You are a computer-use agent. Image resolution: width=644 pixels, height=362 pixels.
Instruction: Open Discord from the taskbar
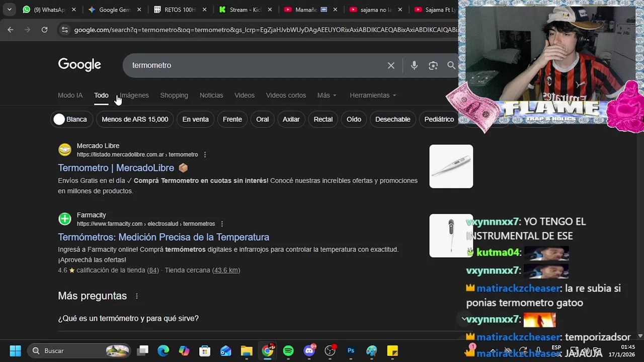tap(309, 350)
